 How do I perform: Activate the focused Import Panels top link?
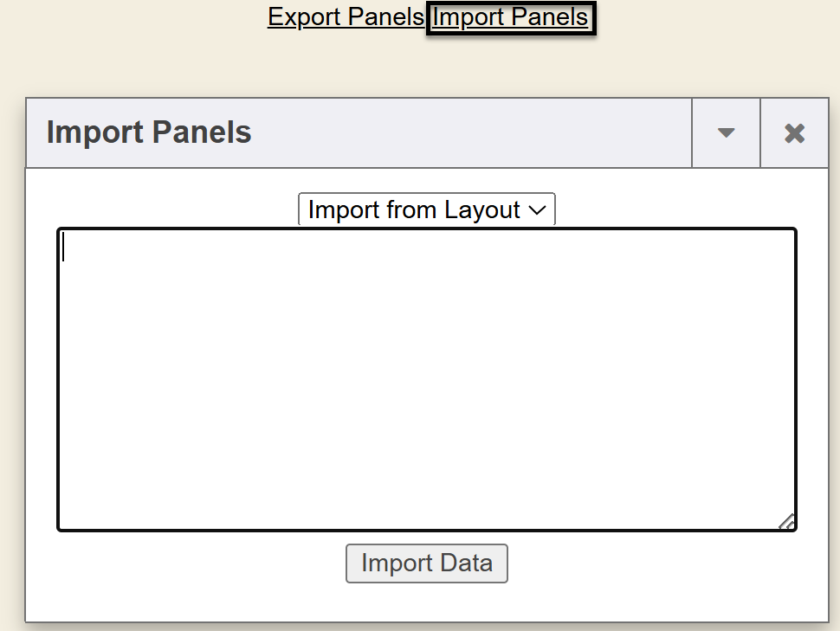tap(510, 17)
